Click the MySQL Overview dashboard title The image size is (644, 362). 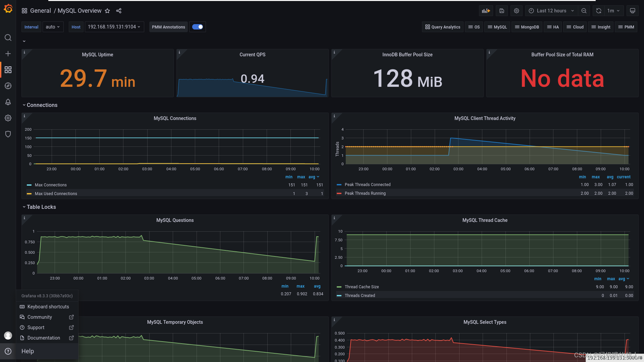coord(79,11)
